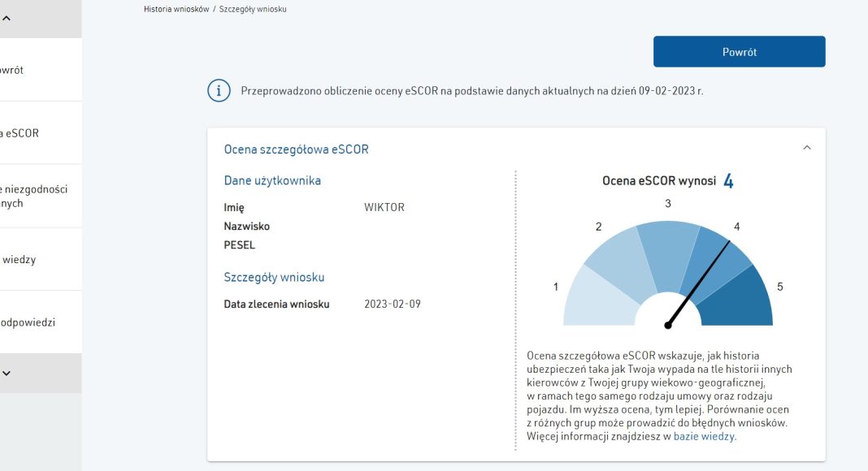
Task: Click the Data zlecenia wniosku date value
Action: click(x=393, y=305)
